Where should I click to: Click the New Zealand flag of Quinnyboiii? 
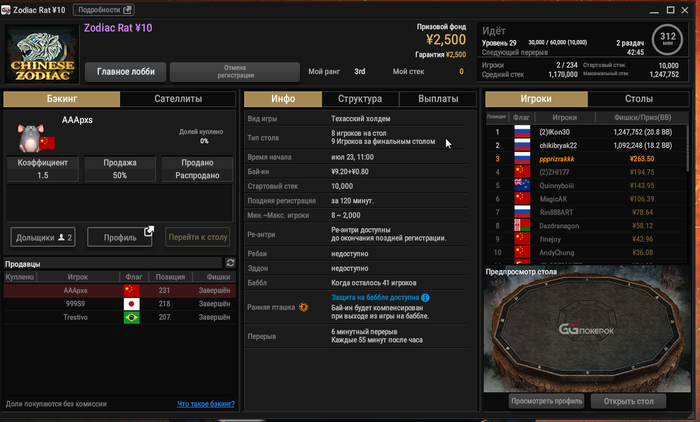522,185
